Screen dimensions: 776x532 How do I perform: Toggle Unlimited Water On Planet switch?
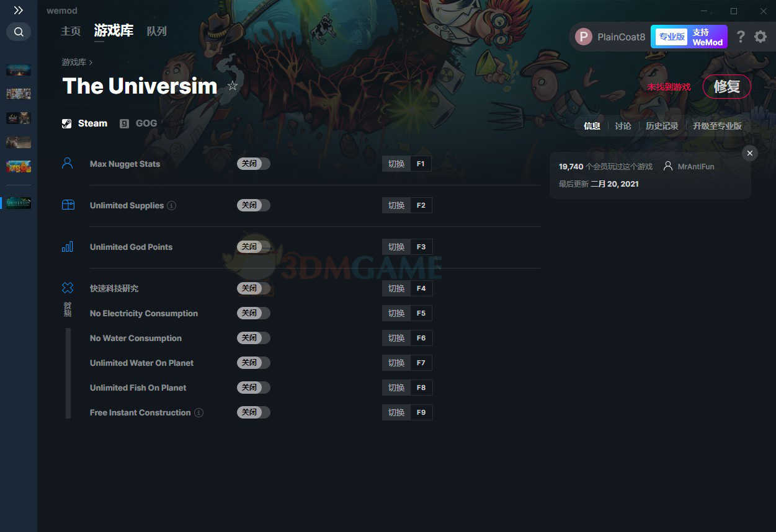point(254,363)
